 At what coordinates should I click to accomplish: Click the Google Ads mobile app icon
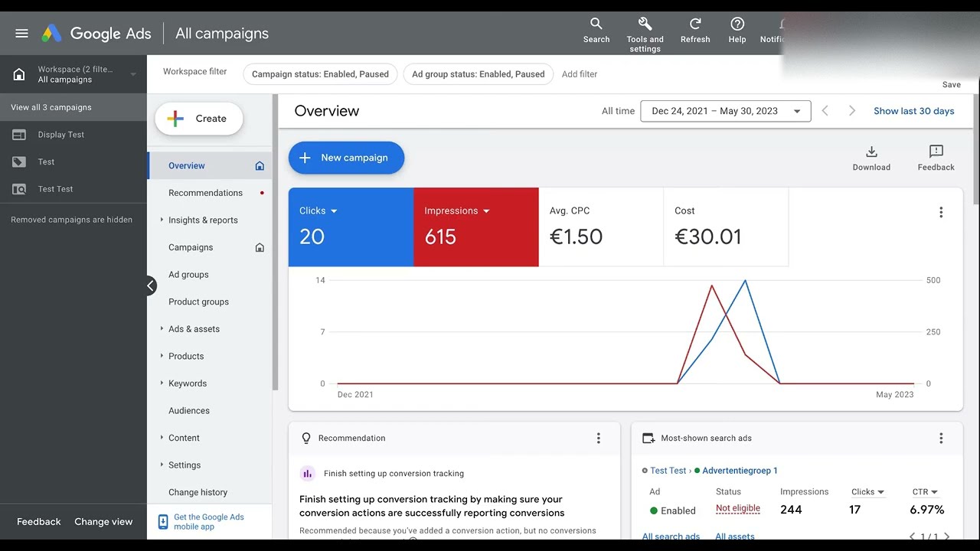click(x=162, y=521)
